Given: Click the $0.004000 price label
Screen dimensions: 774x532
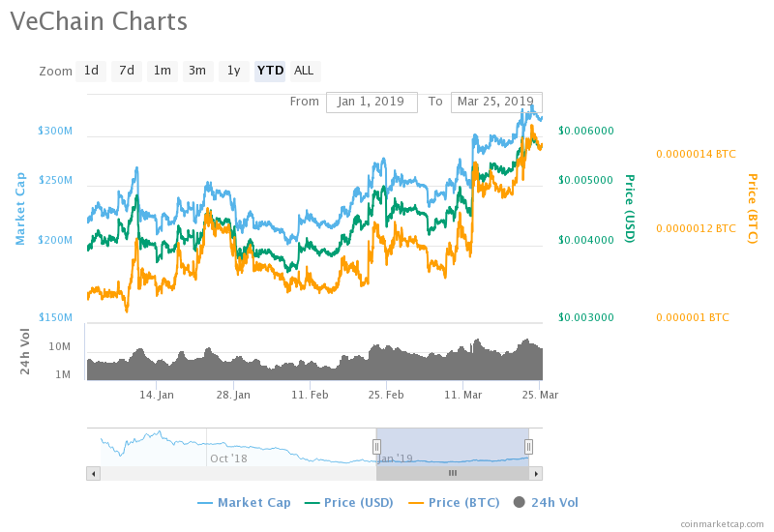Looking at the screenshot, I should [x=586, y=240].
